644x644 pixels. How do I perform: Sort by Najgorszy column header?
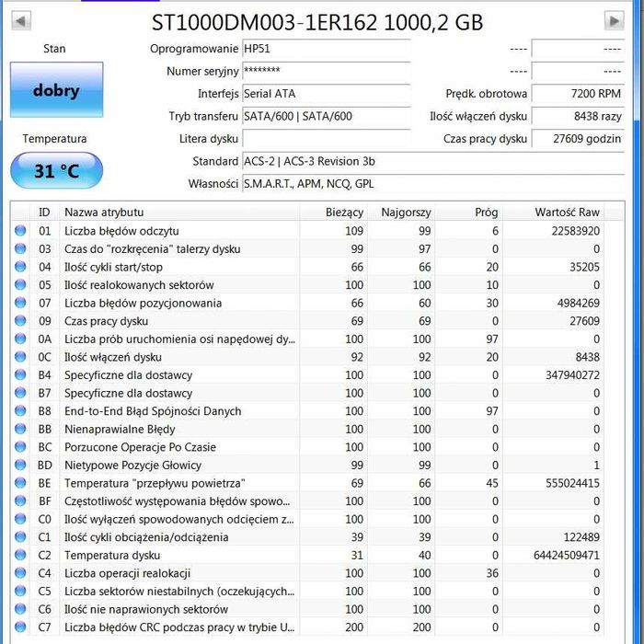[x=401, y=213]
